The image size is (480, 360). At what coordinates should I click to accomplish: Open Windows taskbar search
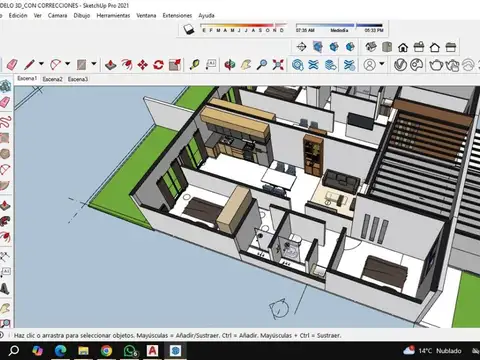tap(14, 350)
